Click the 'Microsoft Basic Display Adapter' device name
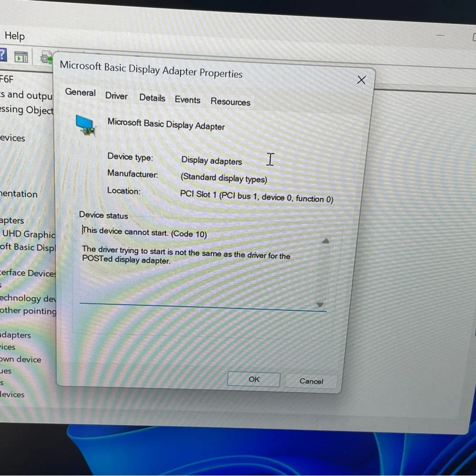The height and width of the screenshot is (476, 476). point(166,124)
